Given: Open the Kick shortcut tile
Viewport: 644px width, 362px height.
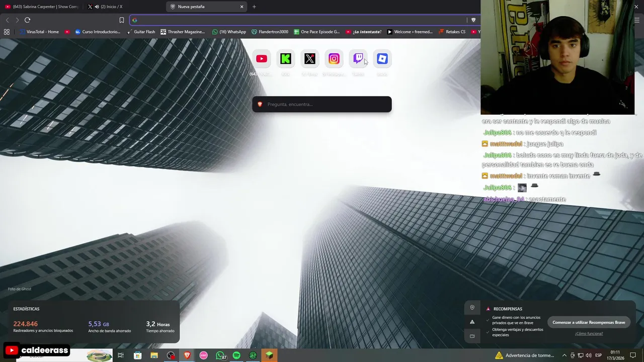Looking at the screenshot, I should pos(285,59).
